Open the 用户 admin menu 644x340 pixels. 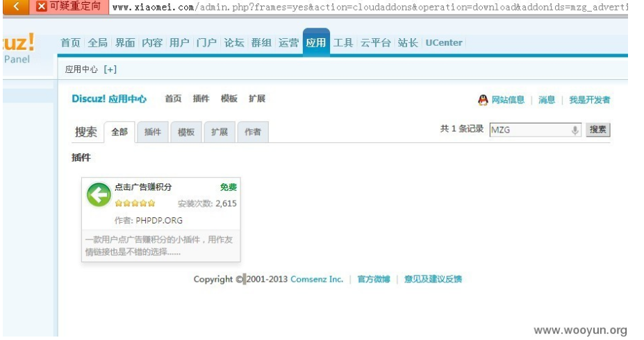[179, 42]
